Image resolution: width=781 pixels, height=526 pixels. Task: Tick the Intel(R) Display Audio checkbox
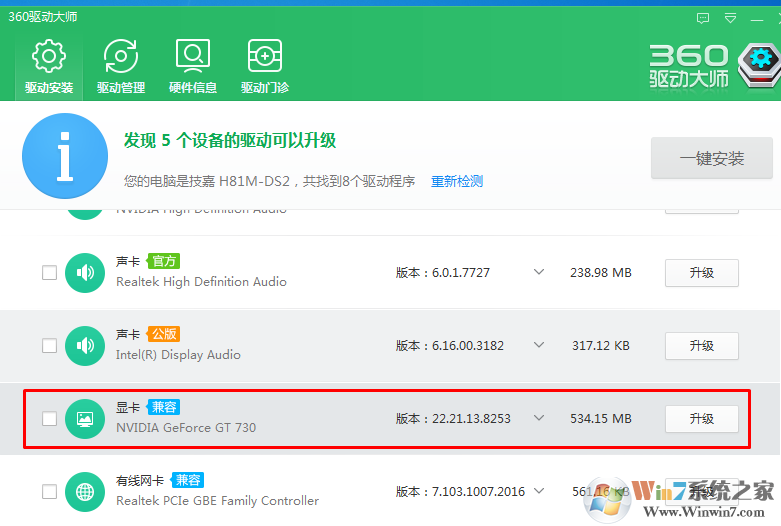coord(49,346)
